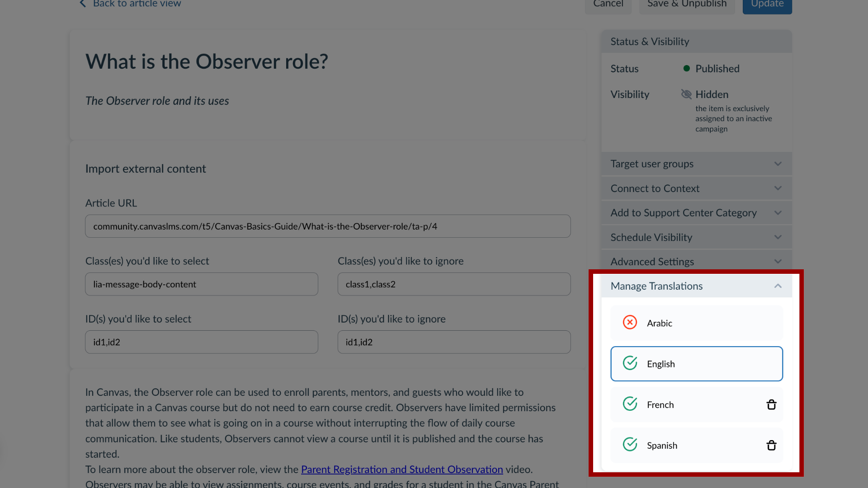Select the French translation
Viewport: 868px width, 488px height.
tap(697, 404)
